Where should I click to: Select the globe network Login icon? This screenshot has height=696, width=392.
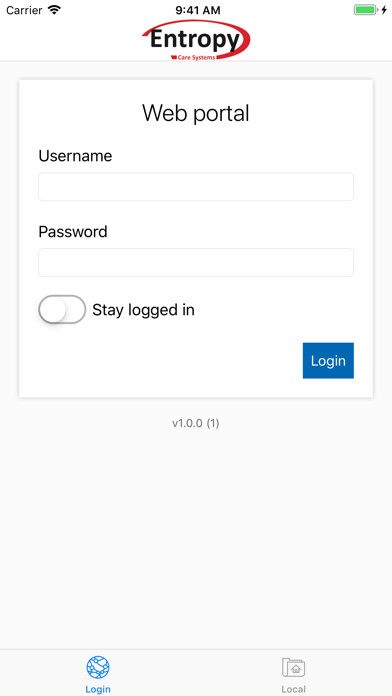[x=98, y=667]
